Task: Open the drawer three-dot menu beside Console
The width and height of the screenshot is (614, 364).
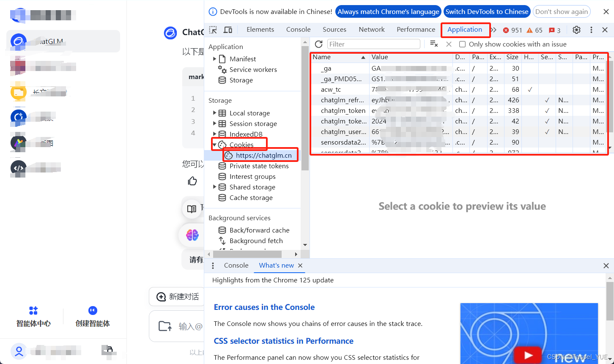Action: coord(213,265)
